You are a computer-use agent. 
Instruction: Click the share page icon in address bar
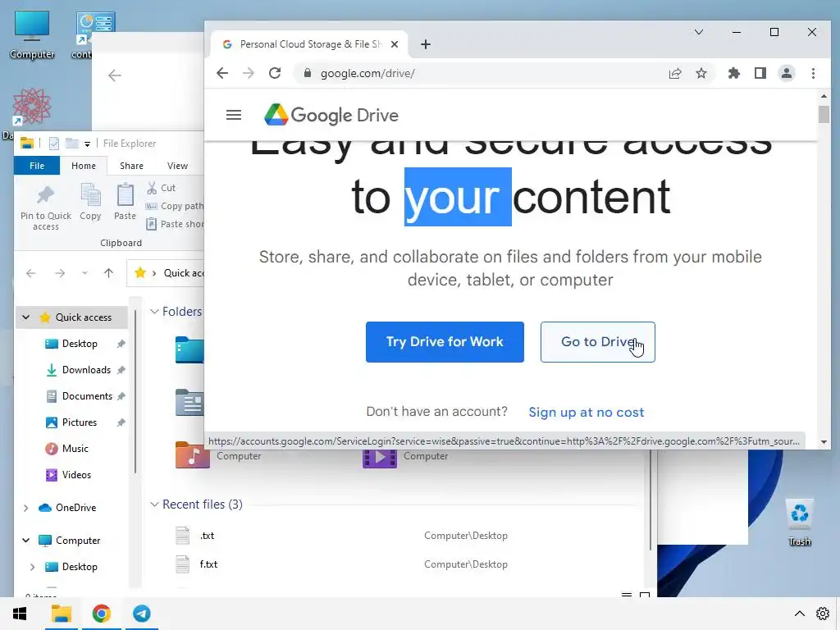pyautogui.click(x=675, y=73)
